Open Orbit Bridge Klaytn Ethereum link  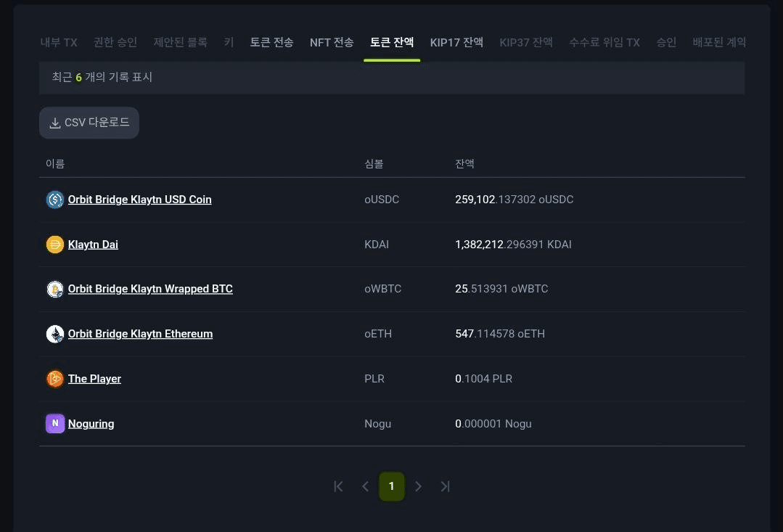point(140,334)
